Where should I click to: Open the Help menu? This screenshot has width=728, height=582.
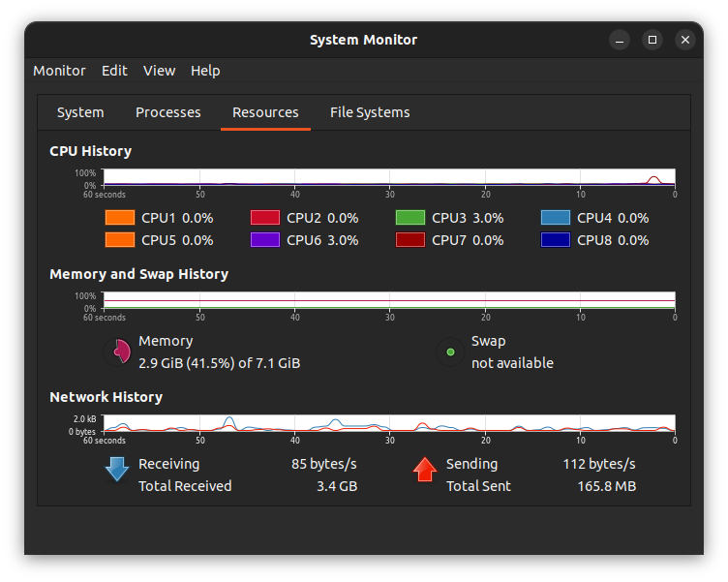205,71
